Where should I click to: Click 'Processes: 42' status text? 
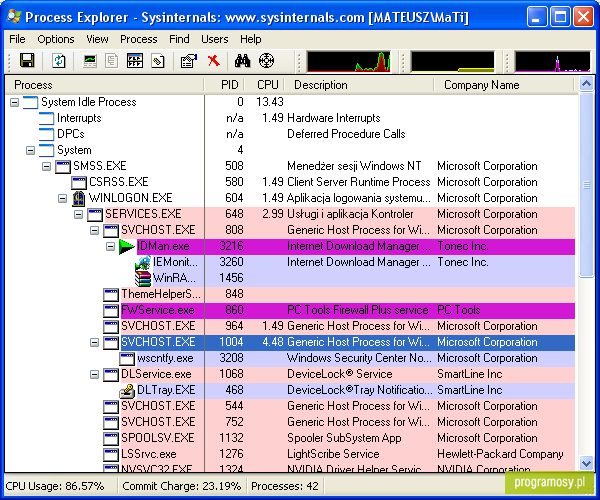click(x=285, y=486)
